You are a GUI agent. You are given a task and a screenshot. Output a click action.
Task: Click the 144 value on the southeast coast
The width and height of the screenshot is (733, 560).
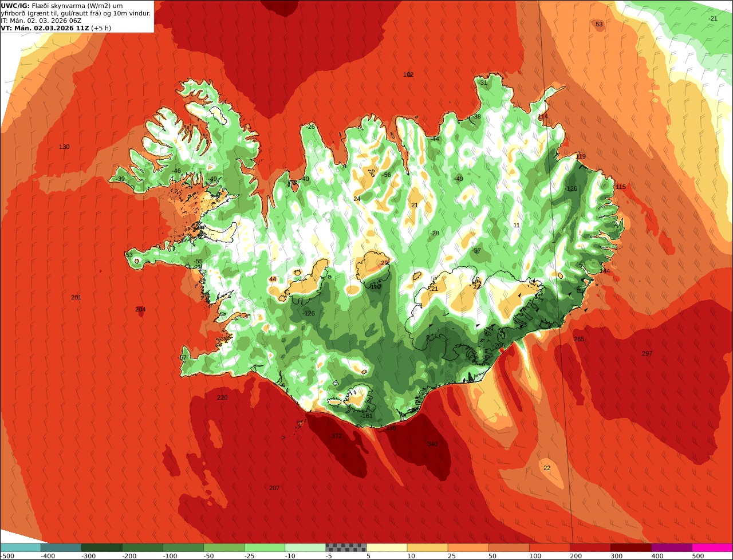(605, 271)
